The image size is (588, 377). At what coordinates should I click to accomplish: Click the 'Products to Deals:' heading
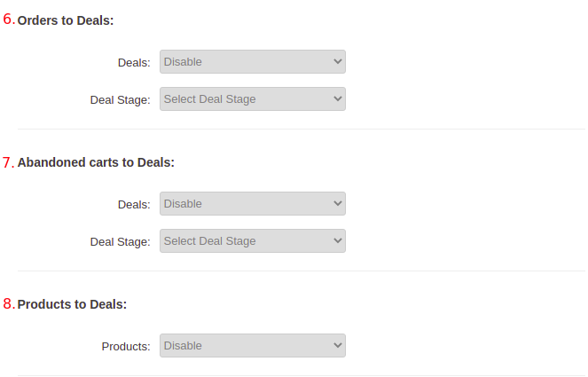(73, 304)
